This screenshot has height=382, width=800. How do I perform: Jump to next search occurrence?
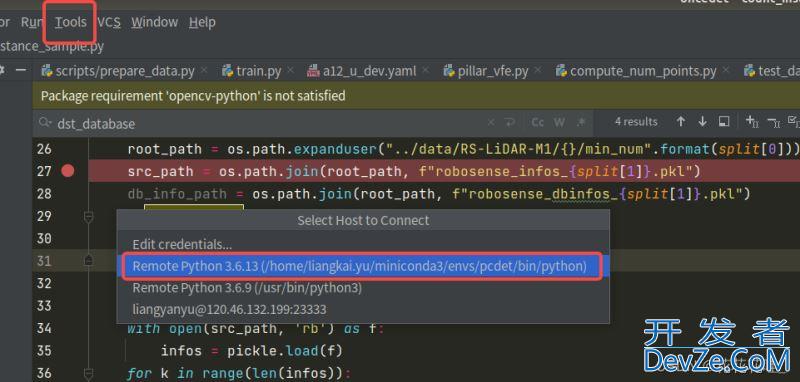coord(703,122)
